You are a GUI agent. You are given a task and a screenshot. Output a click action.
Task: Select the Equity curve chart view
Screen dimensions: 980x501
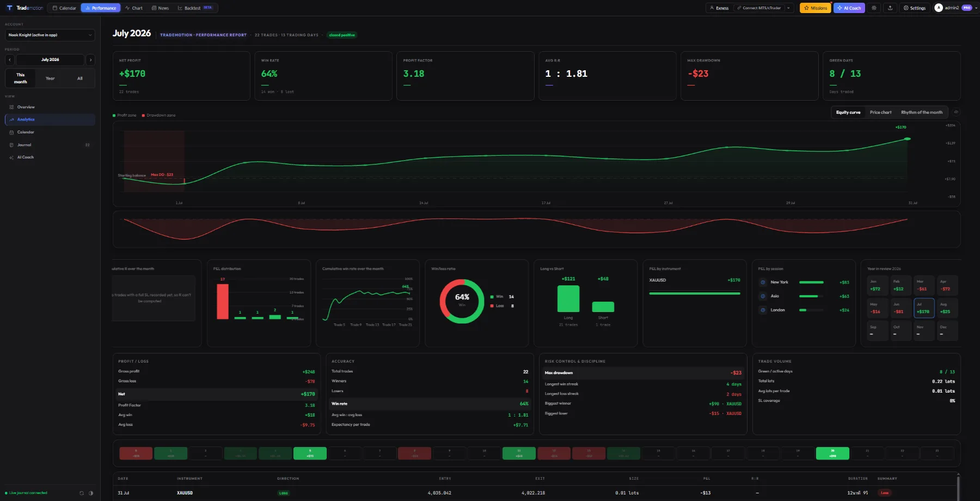tap(848, 112)
